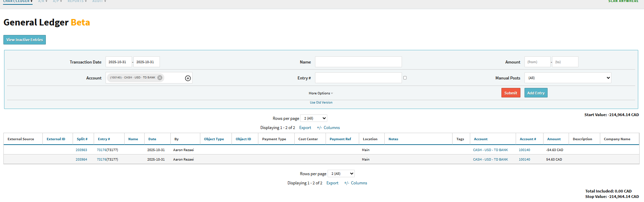Click the Name filter input field
Viewport: 644px width, 202px height.
[358, 62]
